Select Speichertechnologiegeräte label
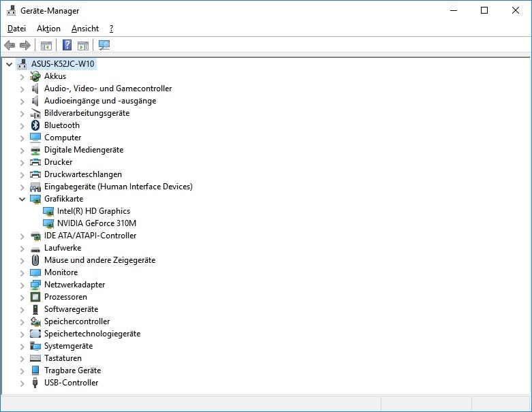Image resolution: width=532 pixels, height=412 pixels. tap(92, 333)
